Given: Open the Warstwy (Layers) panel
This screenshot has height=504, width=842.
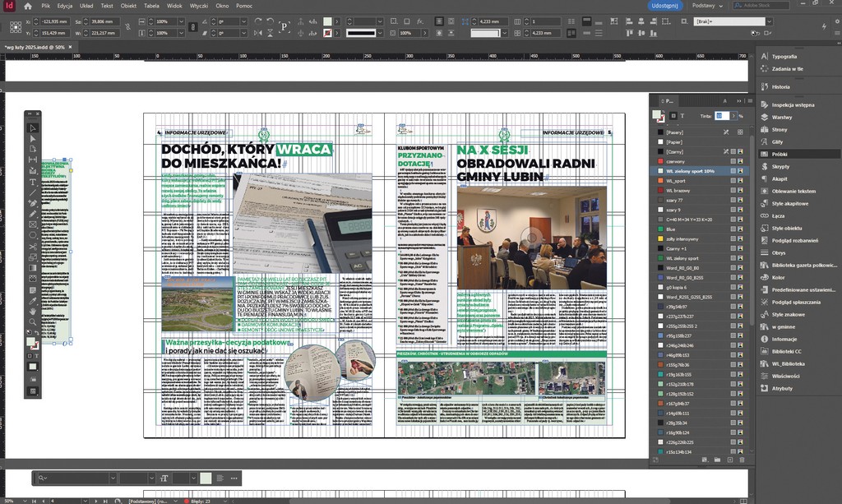Looking at the screenshot, I should [x=780, y=117].
